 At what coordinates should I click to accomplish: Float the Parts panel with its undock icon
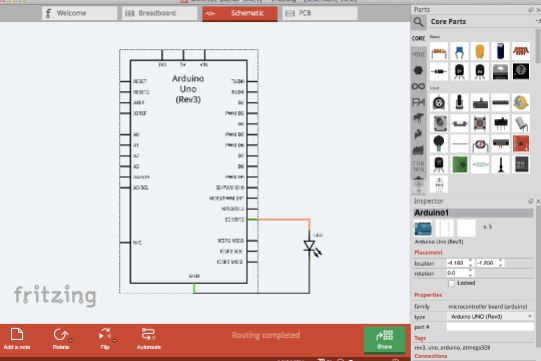(x=531, y=10)
